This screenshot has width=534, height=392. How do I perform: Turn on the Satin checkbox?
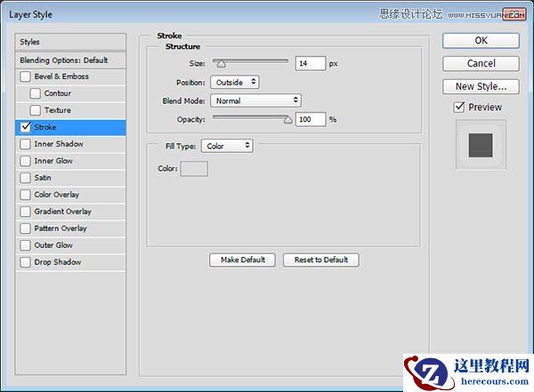click(x=25, y=178)
